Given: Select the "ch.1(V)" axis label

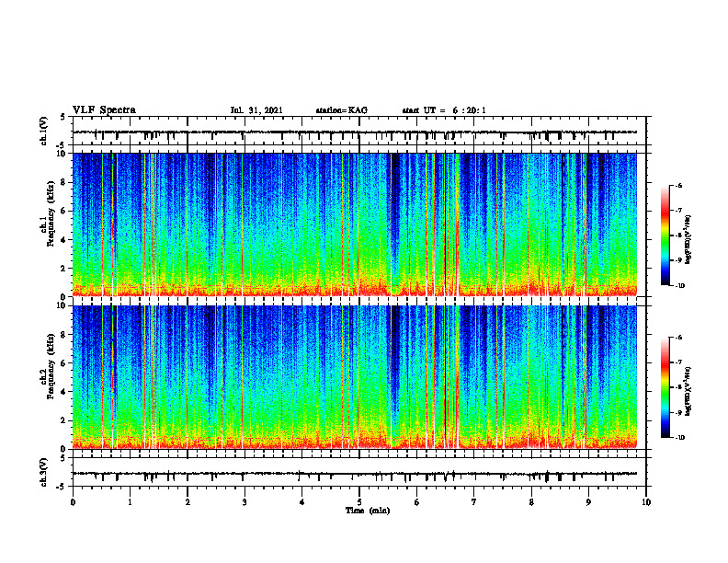Looking at the screenshot, I should 44,131.
